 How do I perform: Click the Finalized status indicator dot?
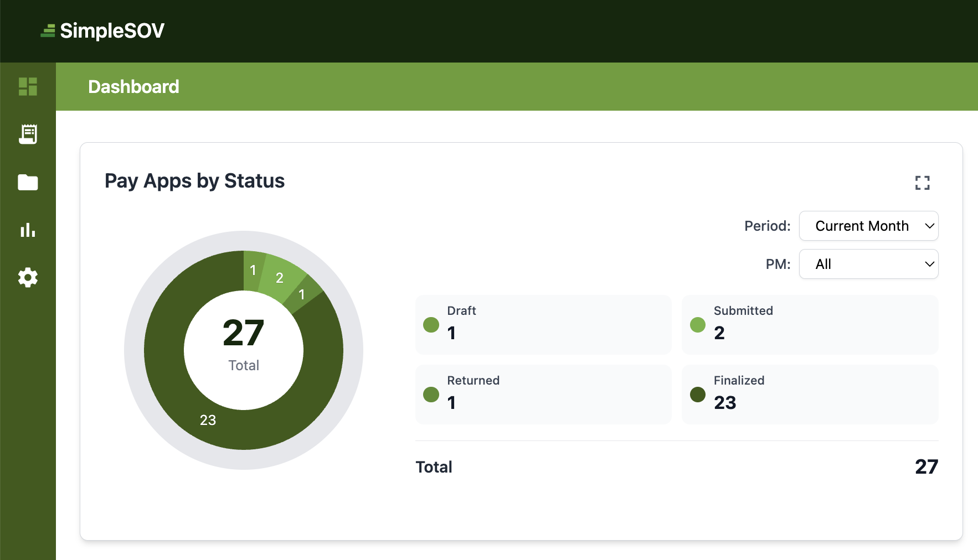698,395
